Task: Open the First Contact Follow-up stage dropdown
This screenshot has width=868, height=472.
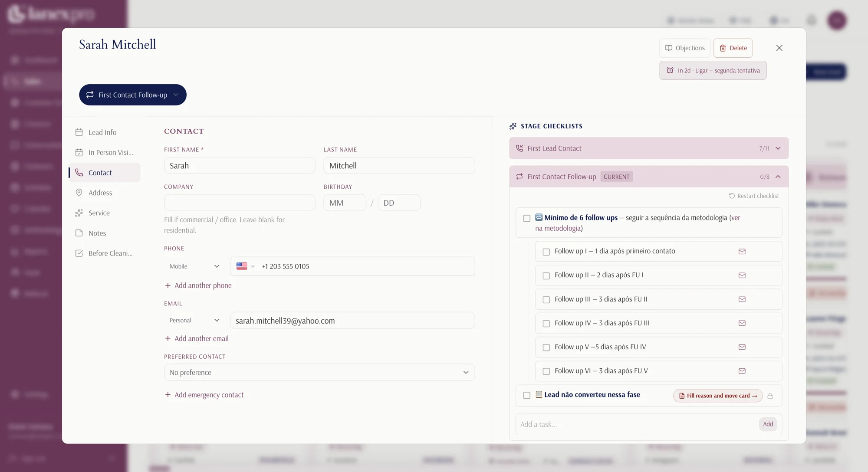Action: tap(133, 95)
